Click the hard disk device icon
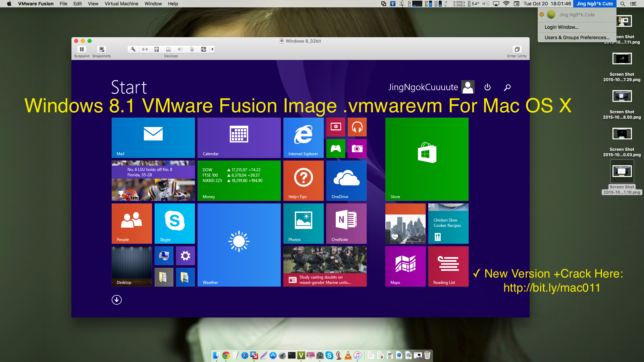Screen dimensions: 644x362 tap(157, 49)
